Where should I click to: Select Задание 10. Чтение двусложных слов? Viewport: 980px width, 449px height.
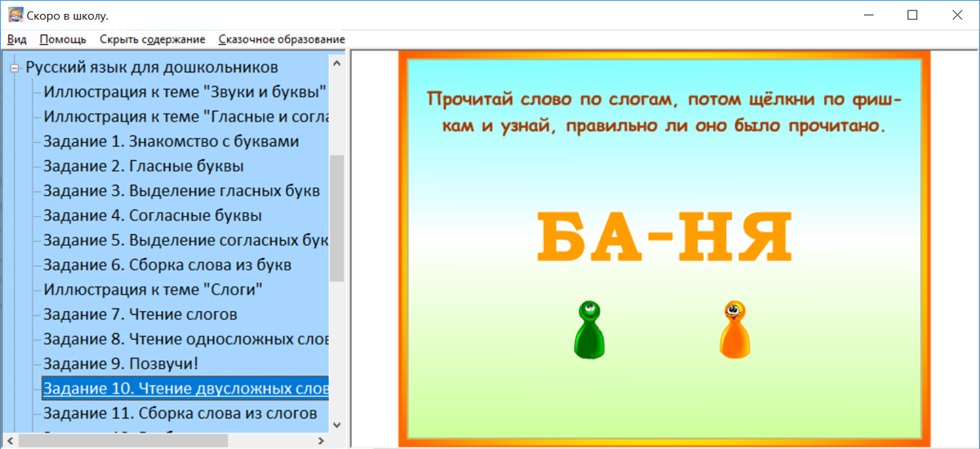185,388
